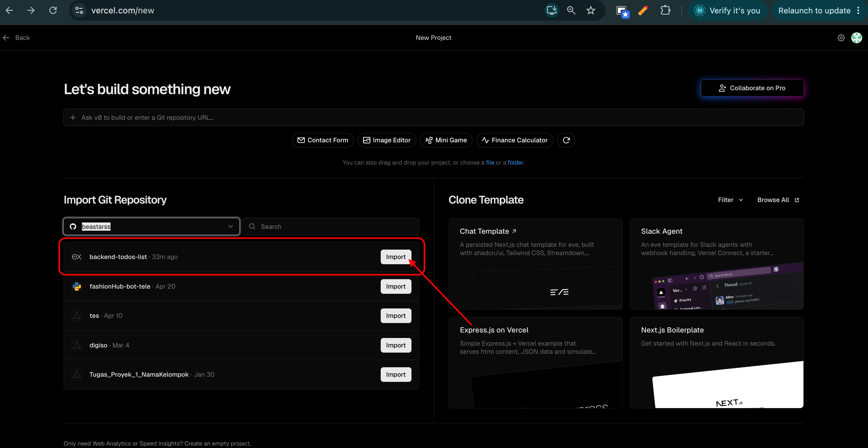Screen dimensions: 868x448
Task: Import the tes repository
Action: pos(396,316)
